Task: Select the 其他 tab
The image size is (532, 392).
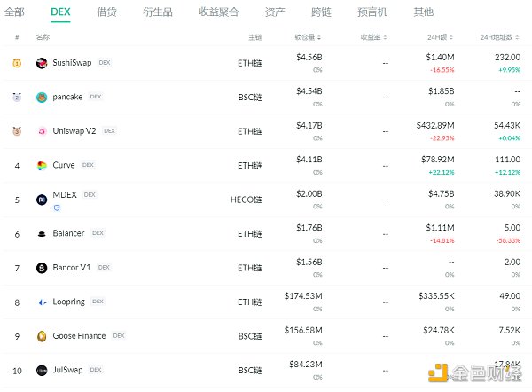Action: pyautogui.click(x=424, y=12)
